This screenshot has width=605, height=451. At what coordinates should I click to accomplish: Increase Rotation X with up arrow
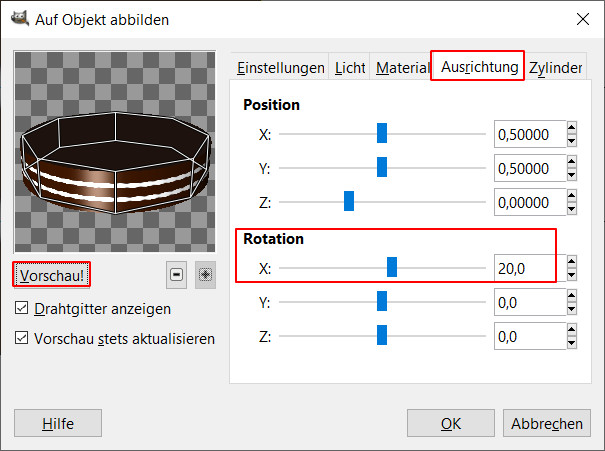pos(572,262)
